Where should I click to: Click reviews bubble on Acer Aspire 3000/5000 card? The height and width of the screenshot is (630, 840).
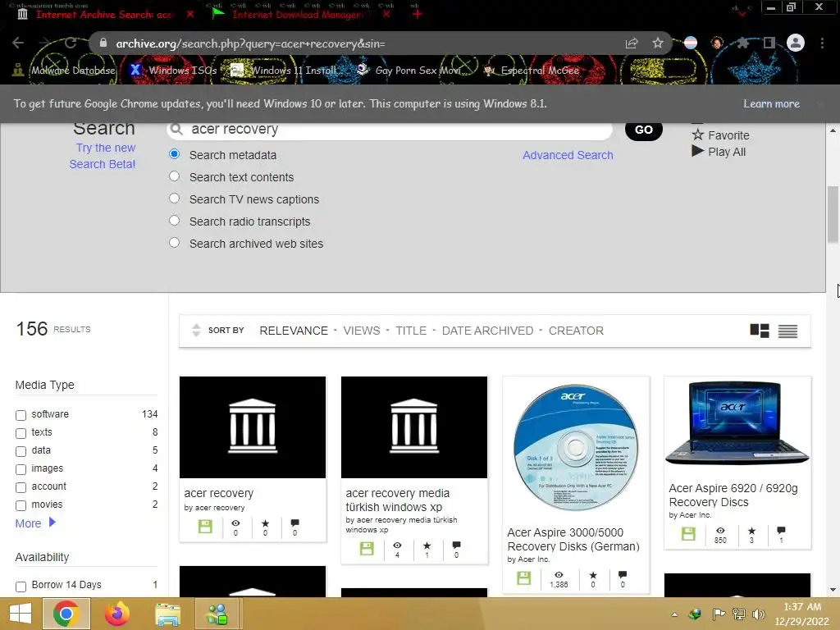point(623,575)
